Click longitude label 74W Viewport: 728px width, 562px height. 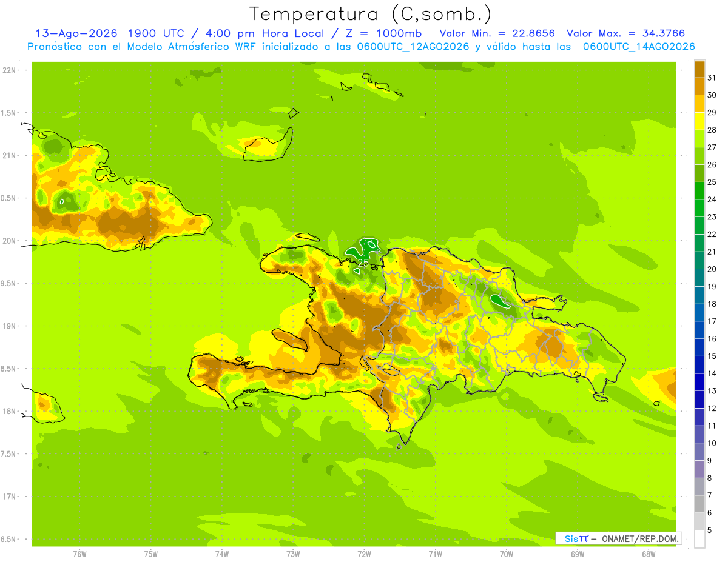pyautogui.click(x=222, y=554)
